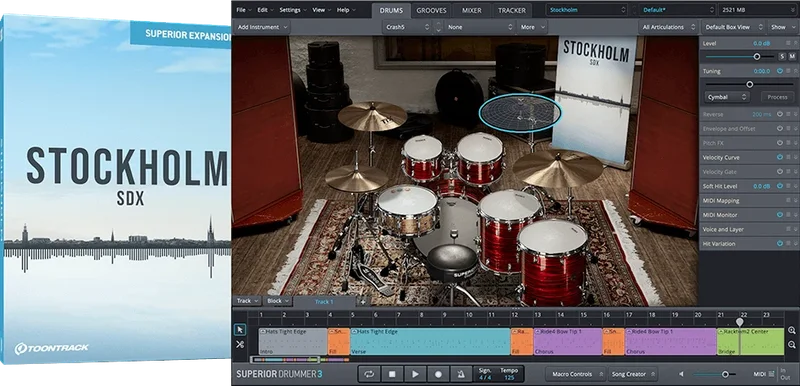Viewport: 800px width, 386px height.
Task: Zoom in on the song track
Action: pos(791,330)
